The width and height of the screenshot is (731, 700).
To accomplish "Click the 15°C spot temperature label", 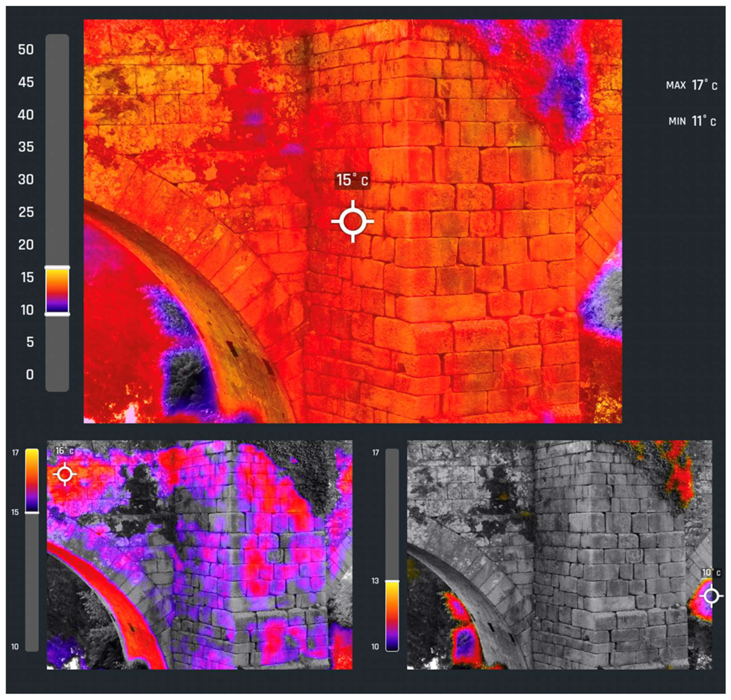I will click(x=353, y=180).
